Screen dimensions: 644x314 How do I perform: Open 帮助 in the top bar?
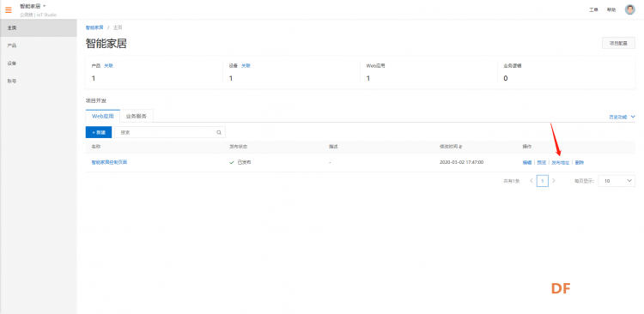(x=611, y=9)
